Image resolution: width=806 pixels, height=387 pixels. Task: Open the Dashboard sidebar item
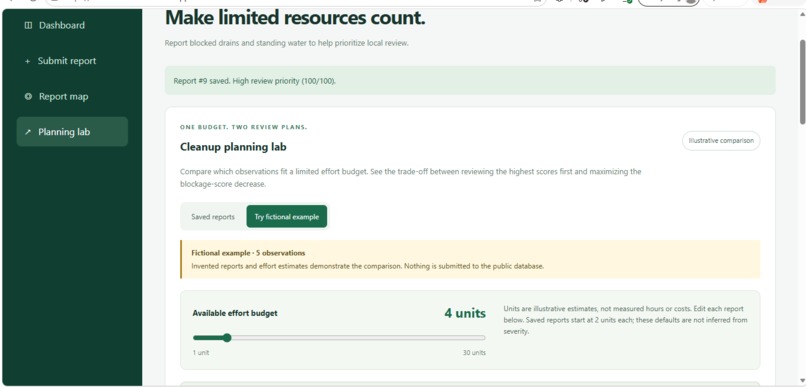point(72,25)
